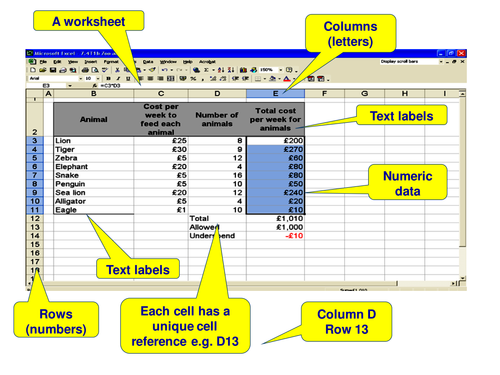This screenshot has width=500, height=375.
Task: Click the Undo arrow icon
Action: point(164,70)
